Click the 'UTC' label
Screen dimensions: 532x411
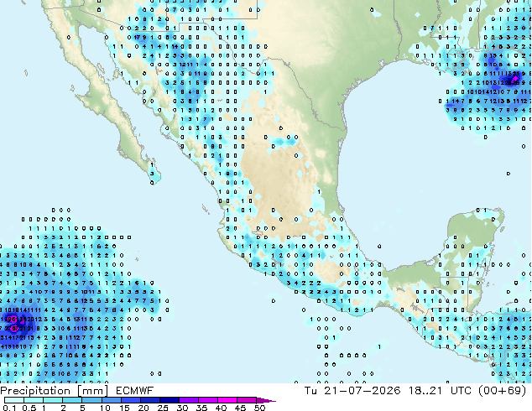(x=461, y=391)
